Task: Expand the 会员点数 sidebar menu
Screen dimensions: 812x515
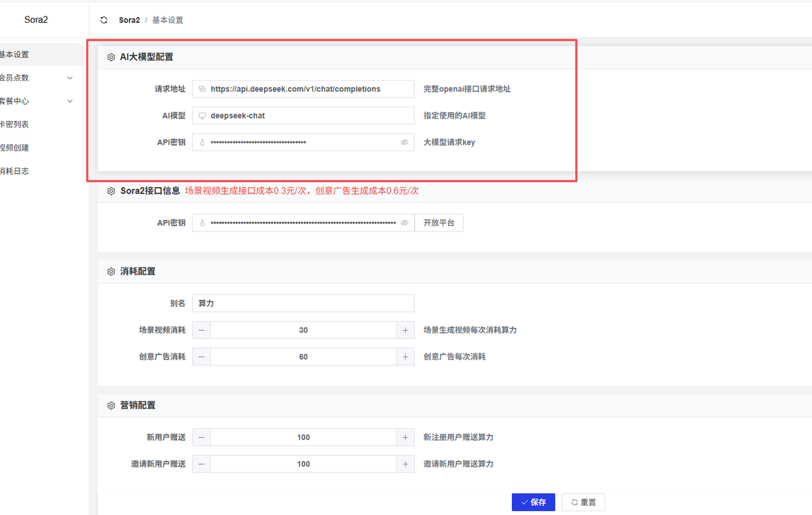Action: pos(37,78)
